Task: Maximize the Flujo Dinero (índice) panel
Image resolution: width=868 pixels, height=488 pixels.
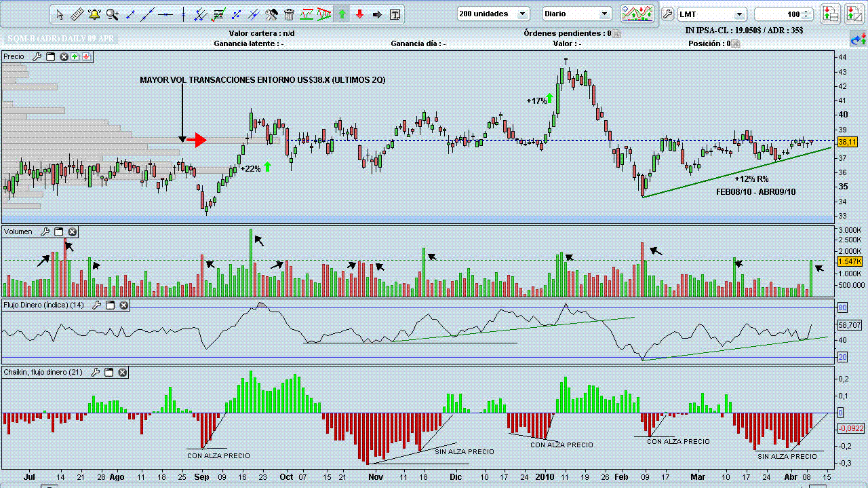Action: point(111,305)
